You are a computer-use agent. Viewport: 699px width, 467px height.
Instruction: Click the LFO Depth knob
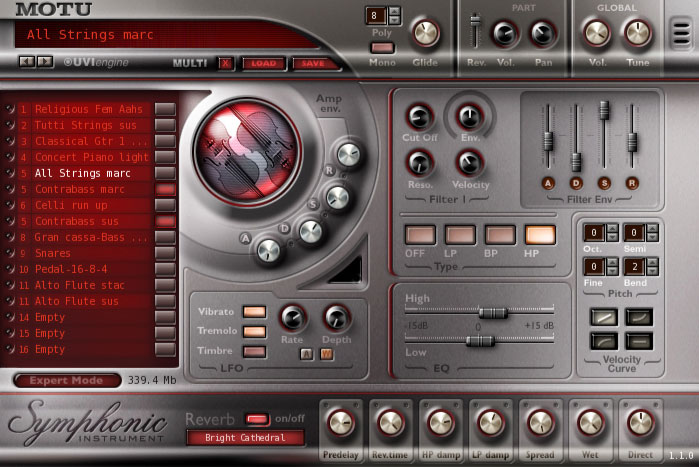(336, 318)
